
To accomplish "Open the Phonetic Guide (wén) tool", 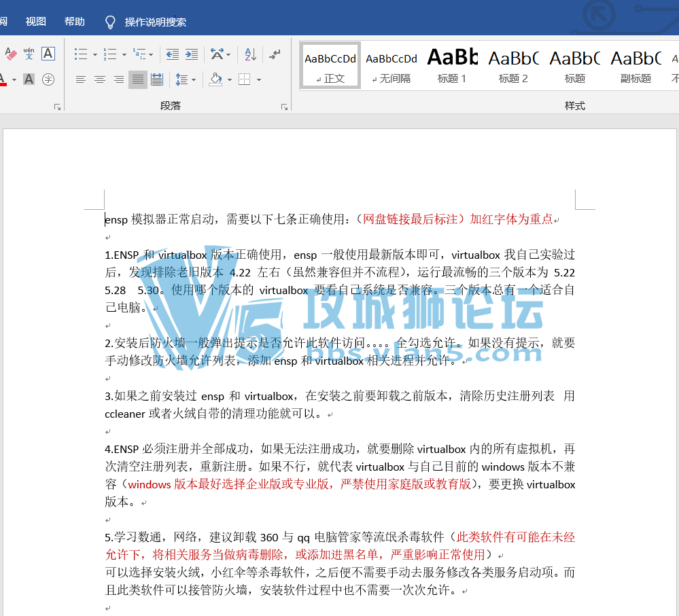I will 29,54.
